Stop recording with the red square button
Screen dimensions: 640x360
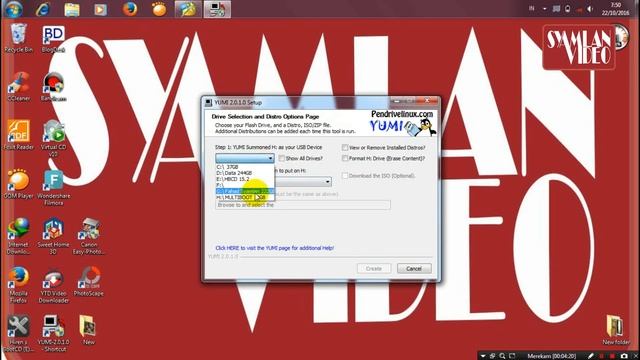612,356
